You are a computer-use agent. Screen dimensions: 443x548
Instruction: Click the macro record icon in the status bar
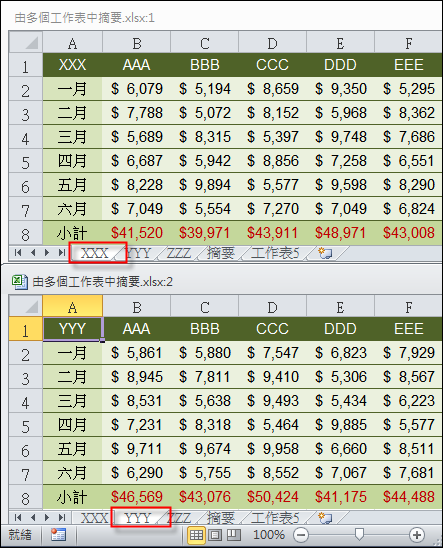58,535
